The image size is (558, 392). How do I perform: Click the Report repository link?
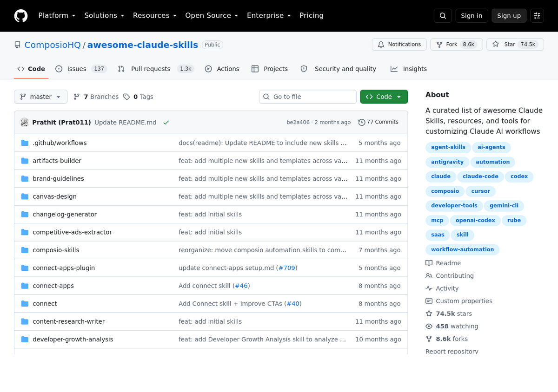click(x=452, y=351)
